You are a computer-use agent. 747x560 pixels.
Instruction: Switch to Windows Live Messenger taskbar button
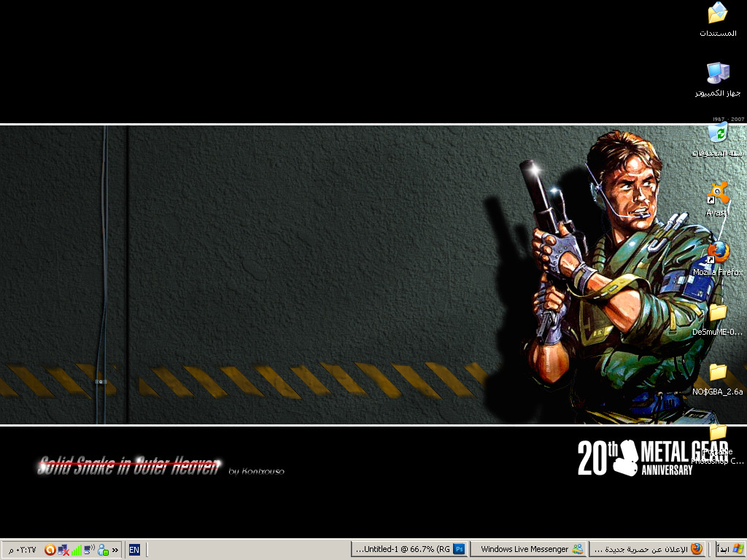tap(528, 550)
